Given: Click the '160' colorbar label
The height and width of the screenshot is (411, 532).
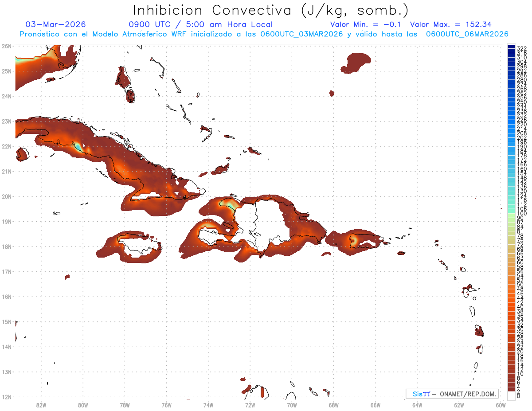Looking at the screenshot, I should (521, 168).
